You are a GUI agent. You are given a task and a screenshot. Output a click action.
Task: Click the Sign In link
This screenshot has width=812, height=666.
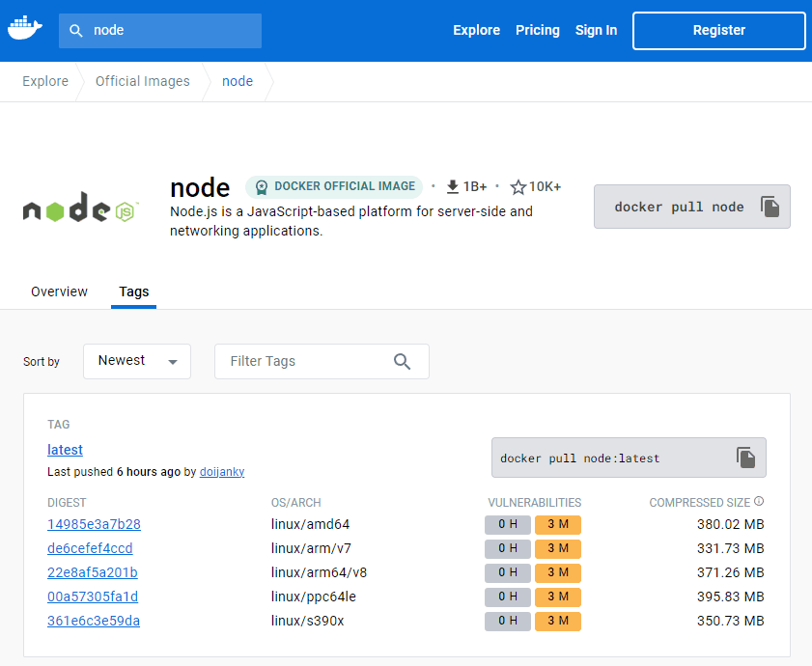[x=596, y=30]
